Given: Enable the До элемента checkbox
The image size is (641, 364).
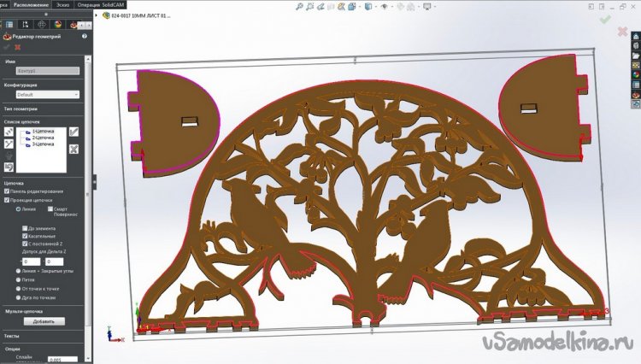Looking at the screenshot, I should 26,228.
